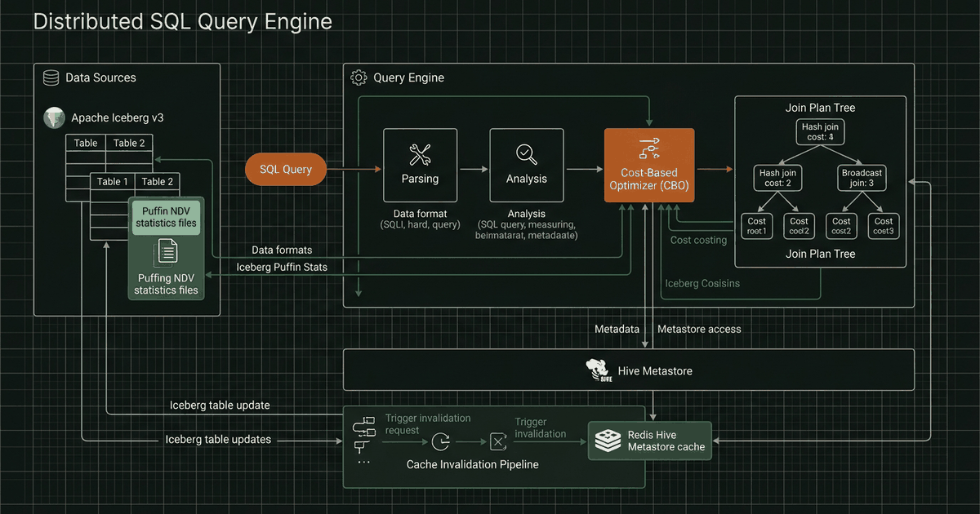Select the Redis Hive Metastore cache box
The width and height of the screenshot is (980, 514).
[x=651, y=441]
